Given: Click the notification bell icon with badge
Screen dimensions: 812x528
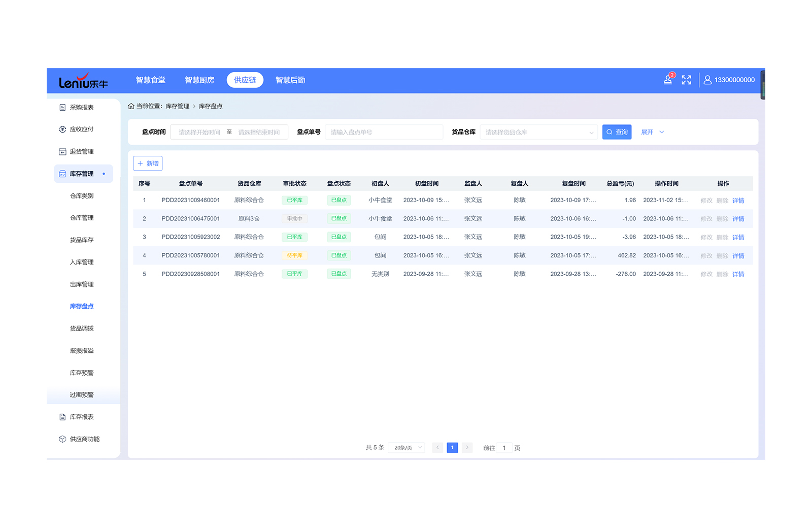Looking at the screenshot, I should [x=668, y=80].
